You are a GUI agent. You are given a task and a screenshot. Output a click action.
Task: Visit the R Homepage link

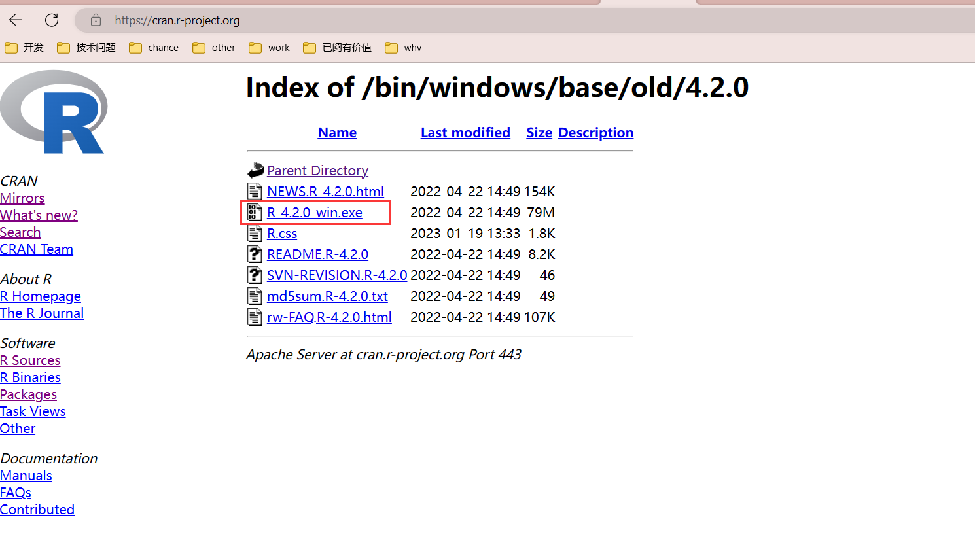point(41,296)
